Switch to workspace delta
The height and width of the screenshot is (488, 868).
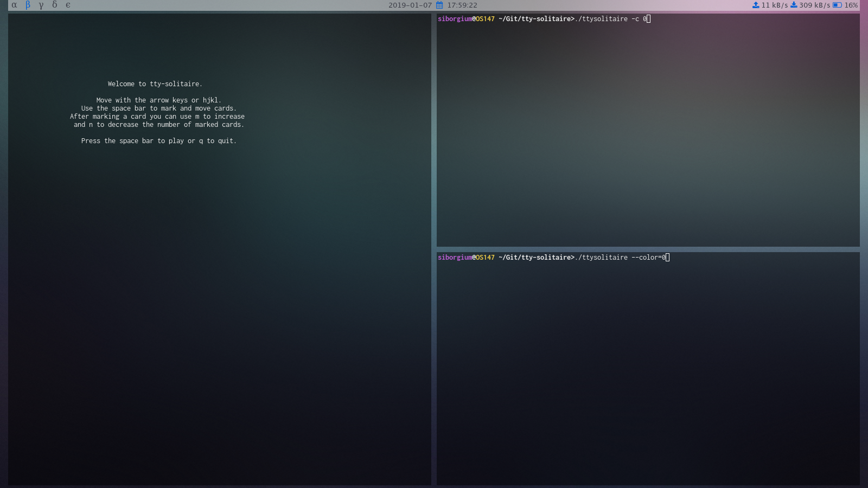tap(54, 5)
